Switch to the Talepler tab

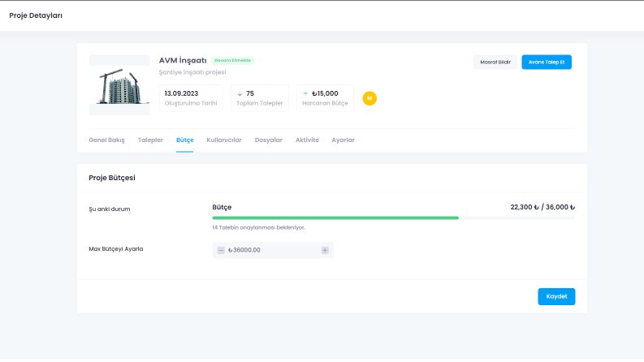coord(150,140)
